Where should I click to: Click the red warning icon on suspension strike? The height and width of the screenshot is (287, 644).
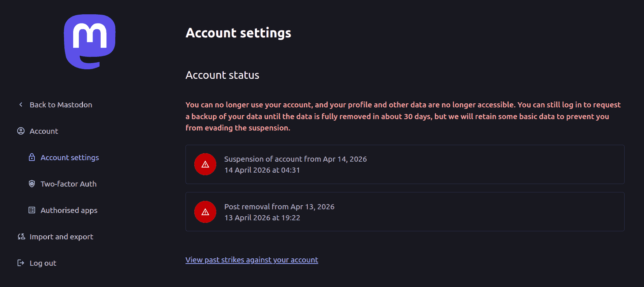click(x=205, y=164)
